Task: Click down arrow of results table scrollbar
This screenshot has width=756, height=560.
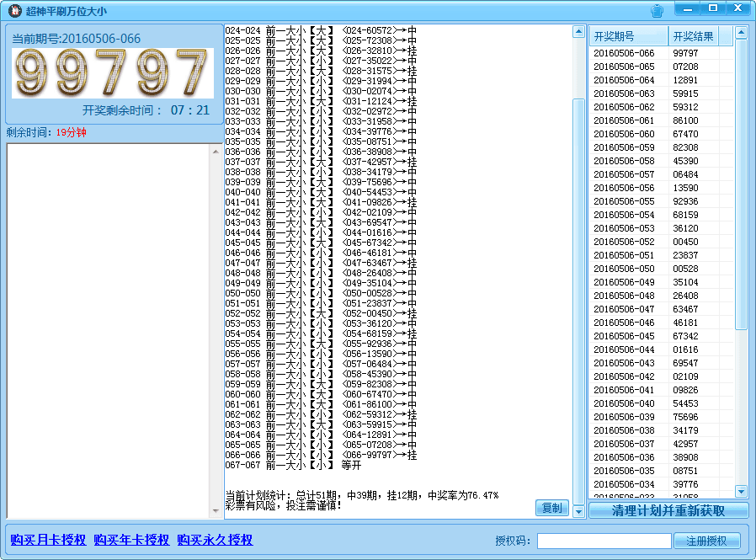Action: coord(742,491)
